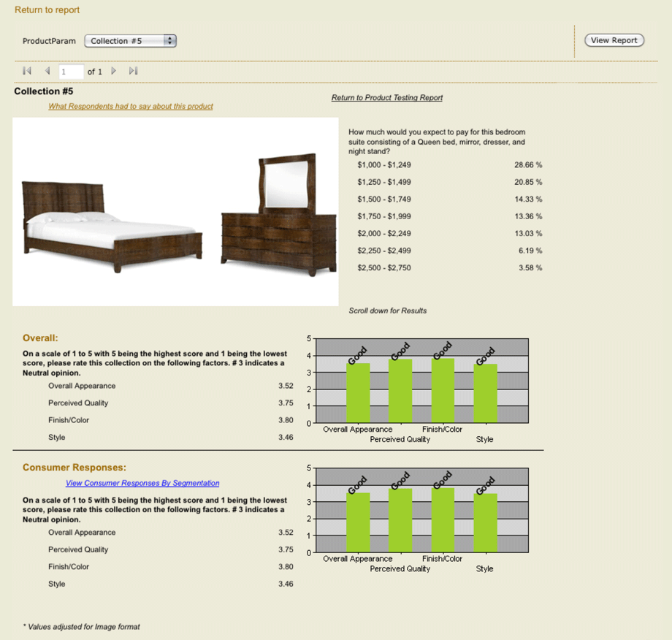
Task: Open What Respondents had to say about this product
Action: [130, 106]
